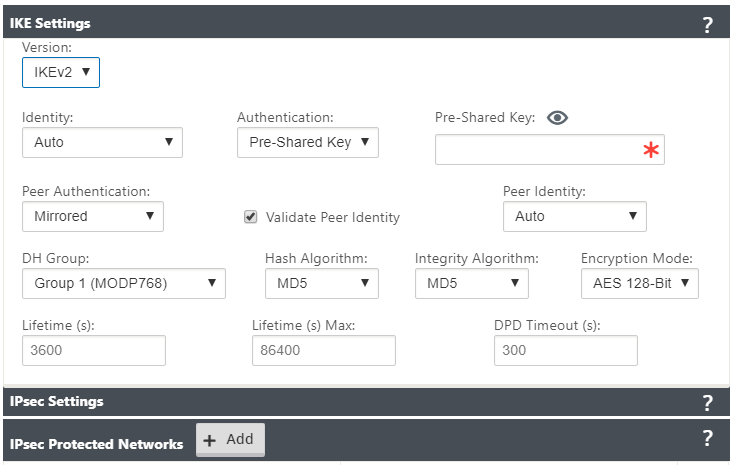Click the DPD Timeout (s) field

coord(566,351)
